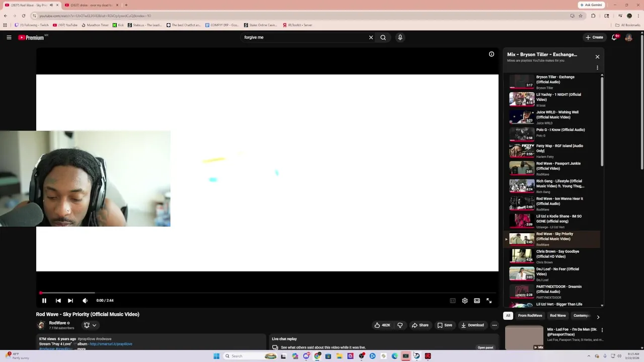The image size is (644, 362).
Task: Open the YouTube guide hamburger menu
Action: click(x=9, y=37)
